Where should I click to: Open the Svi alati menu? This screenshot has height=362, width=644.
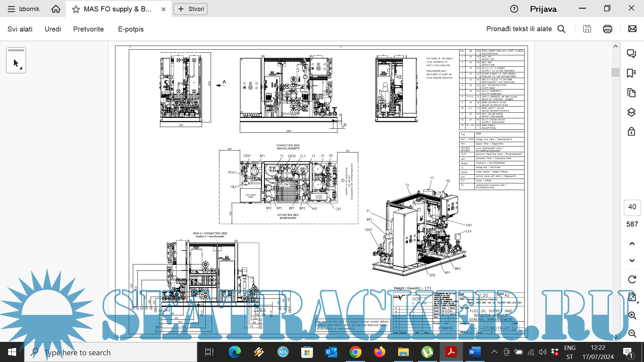(20, 29)
